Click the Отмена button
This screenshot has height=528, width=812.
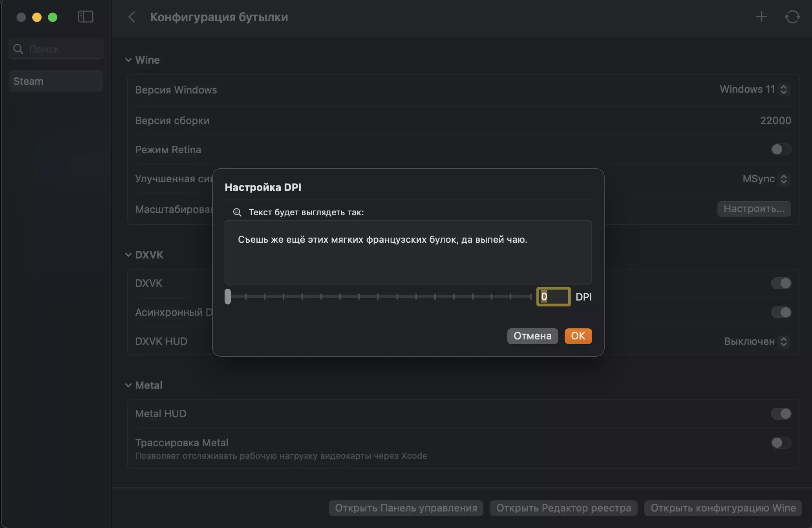(532, 336)
